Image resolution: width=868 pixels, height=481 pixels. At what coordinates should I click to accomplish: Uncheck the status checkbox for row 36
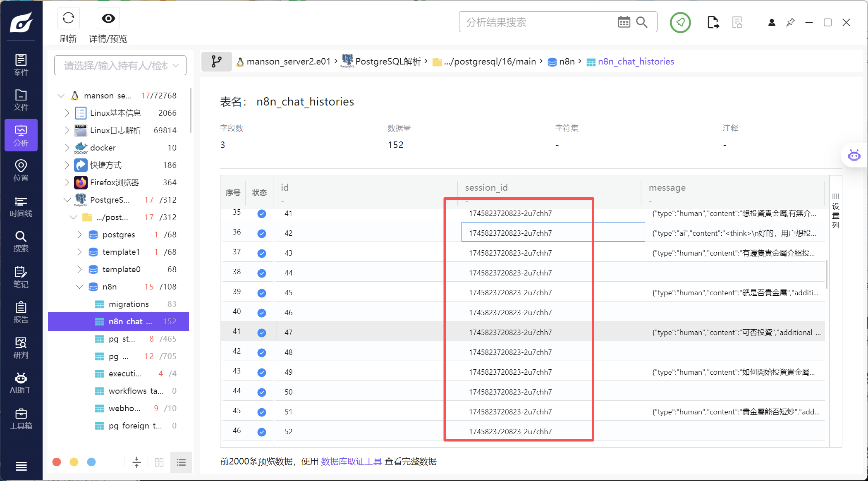pos(261,233)
